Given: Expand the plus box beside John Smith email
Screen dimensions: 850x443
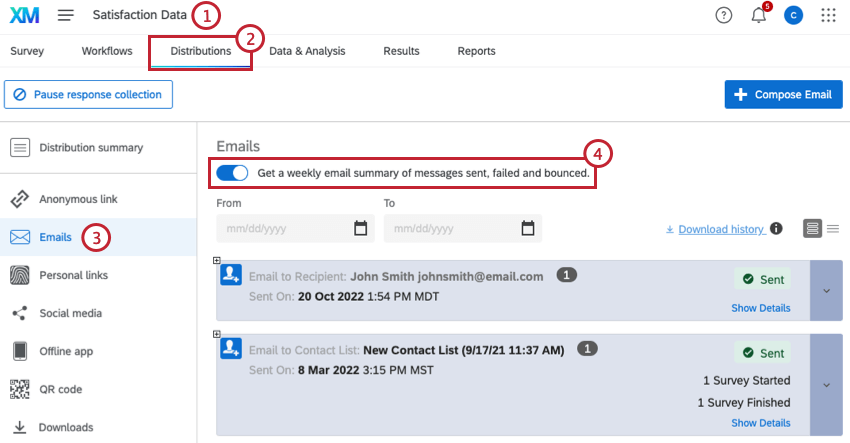Looking at the screenshot, I should 217,261.
